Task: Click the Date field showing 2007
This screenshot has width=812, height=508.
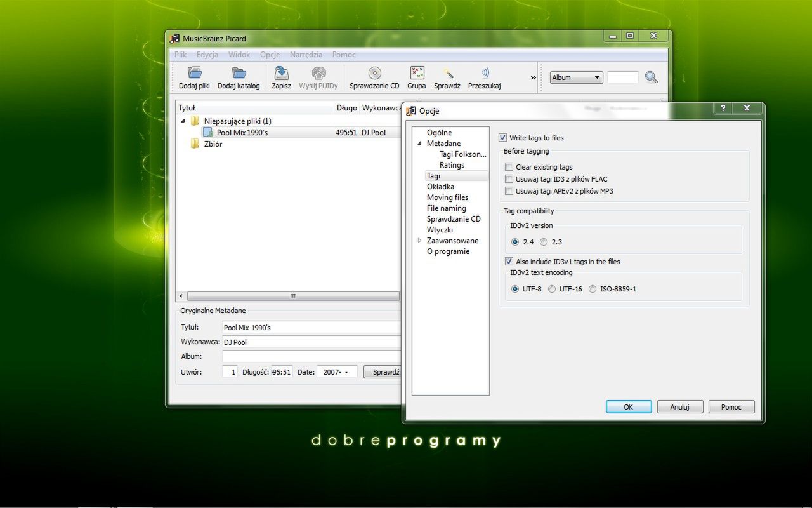Action: (x=336, y=372)
